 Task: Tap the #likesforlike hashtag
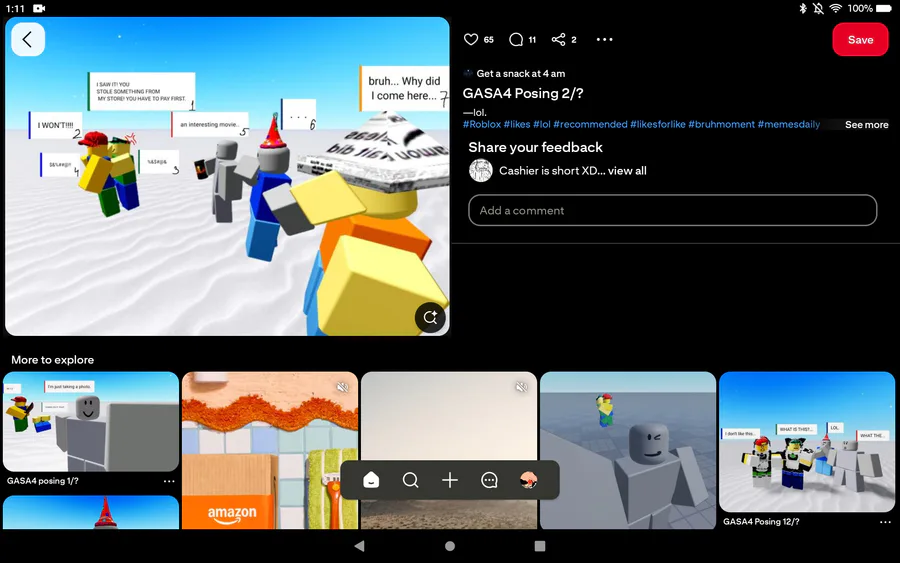pyautogui.click(x=658, y=125)
